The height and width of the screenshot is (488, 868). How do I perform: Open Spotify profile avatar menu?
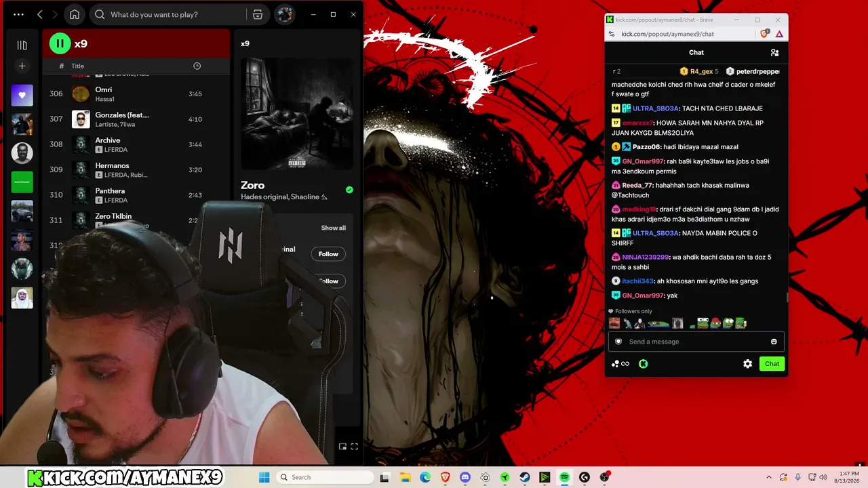tap(285, 14)
